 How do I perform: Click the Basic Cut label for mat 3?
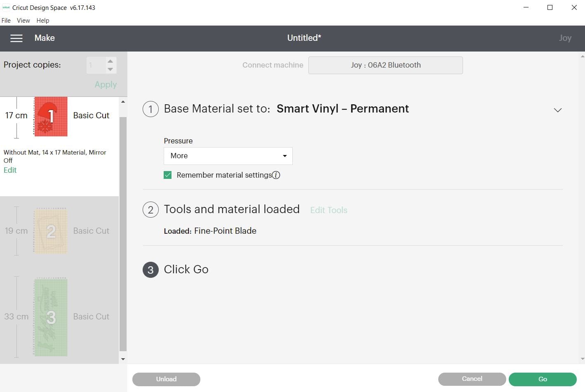click(x=91, y=317)
